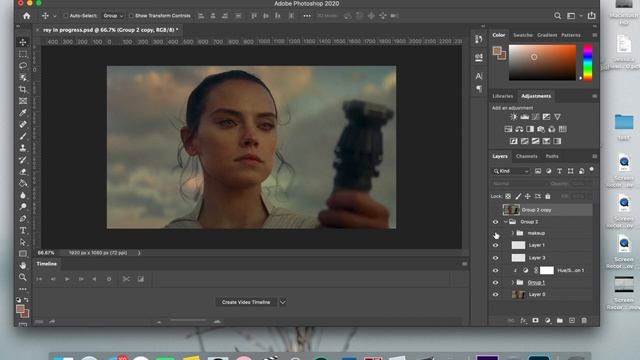This screenshot has height=360, width=640.
Task: Open Search with the magnifier icon
Action: click(x=557, y=16)
